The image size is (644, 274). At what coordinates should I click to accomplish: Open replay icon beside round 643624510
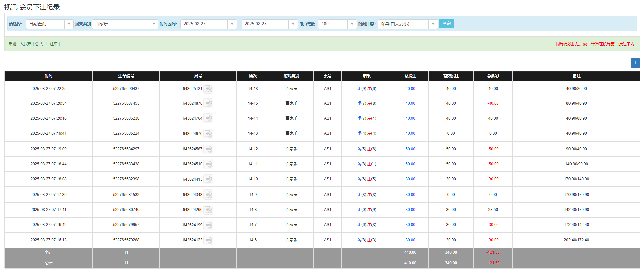[208, 164]
